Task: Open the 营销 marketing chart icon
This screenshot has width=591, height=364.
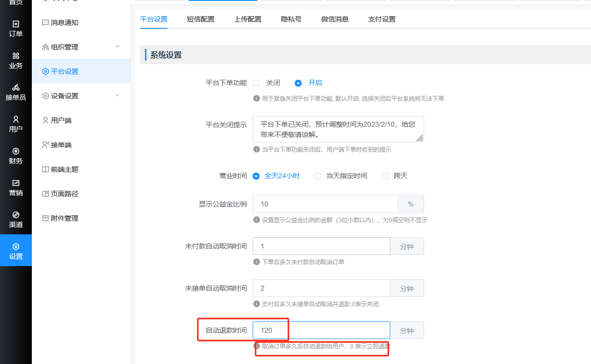Action: tap(16, 182)
